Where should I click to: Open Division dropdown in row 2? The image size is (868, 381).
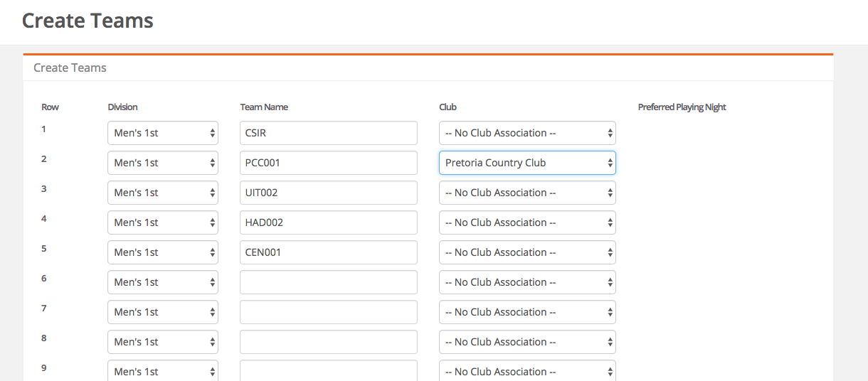163,163
